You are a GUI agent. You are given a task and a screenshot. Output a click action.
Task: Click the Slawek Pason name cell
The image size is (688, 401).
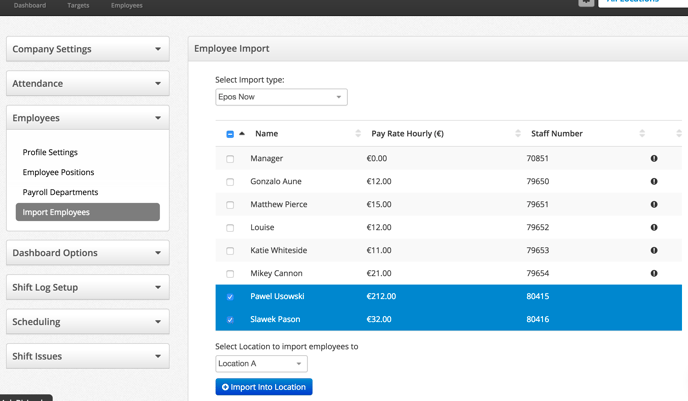(x=275, y=319)
